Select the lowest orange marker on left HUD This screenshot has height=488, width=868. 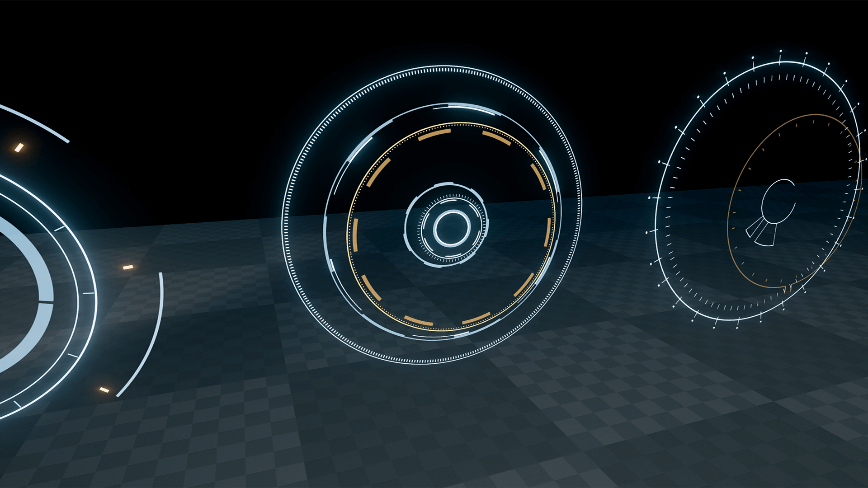(x=104, y=389)
